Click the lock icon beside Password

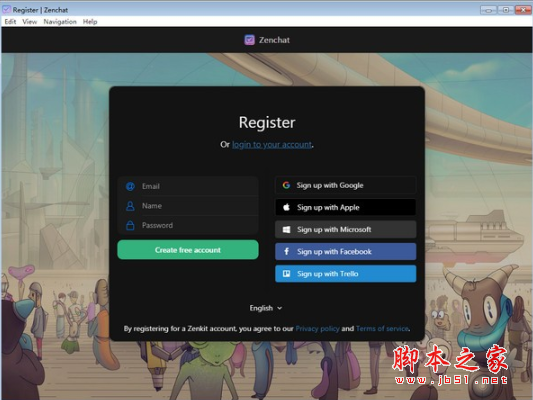pyautogui.click(x=130, y=225)
